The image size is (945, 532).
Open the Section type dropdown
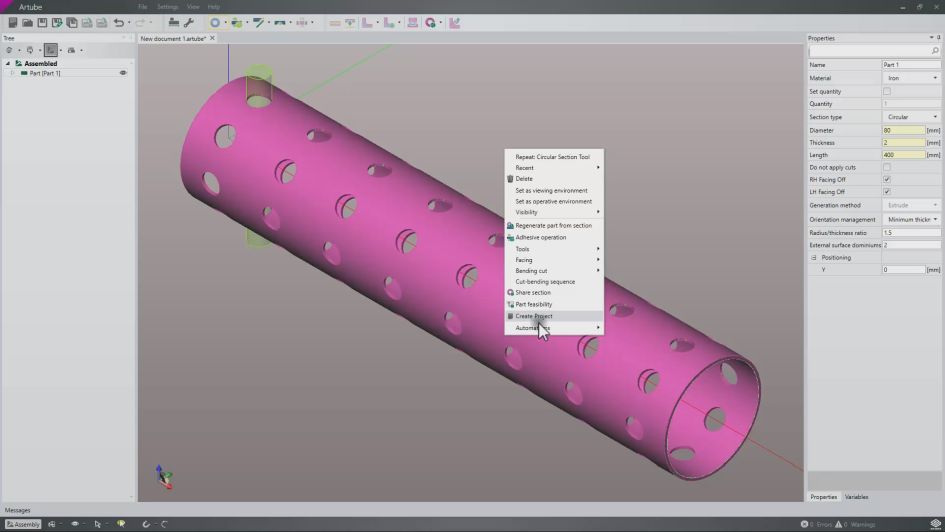point(911,117)
